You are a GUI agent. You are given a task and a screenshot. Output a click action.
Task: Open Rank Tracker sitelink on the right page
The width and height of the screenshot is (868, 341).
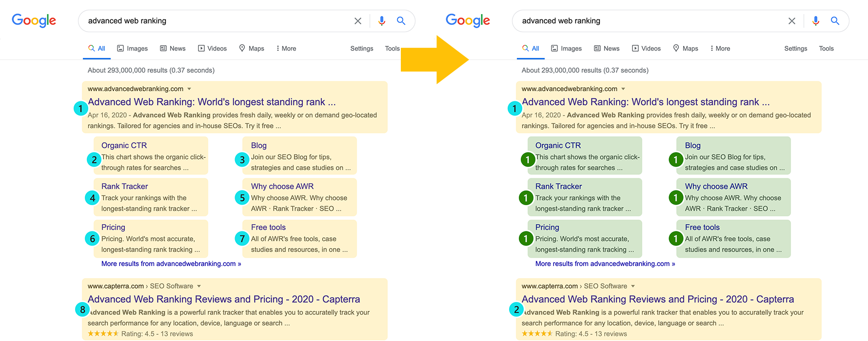click(x=558, y=186)
